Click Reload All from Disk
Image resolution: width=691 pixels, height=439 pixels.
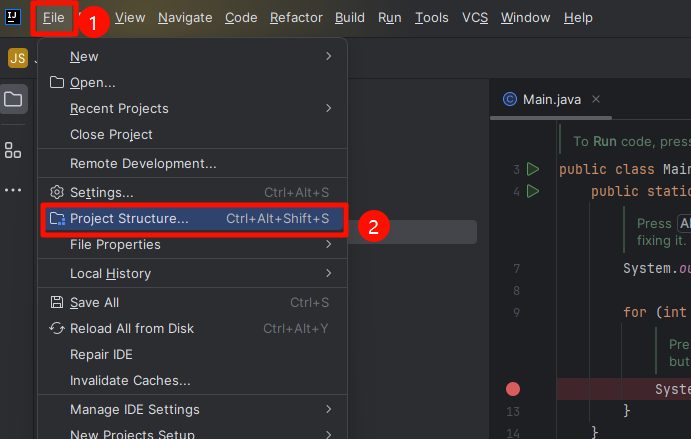point(132,328)
